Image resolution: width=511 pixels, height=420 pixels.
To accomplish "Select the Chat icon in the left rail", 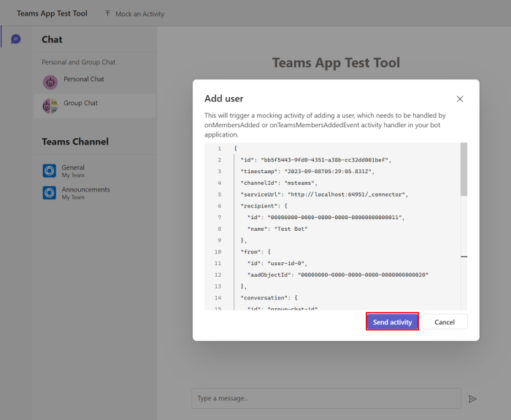I will pyautogui.click(x=15, y=39).
